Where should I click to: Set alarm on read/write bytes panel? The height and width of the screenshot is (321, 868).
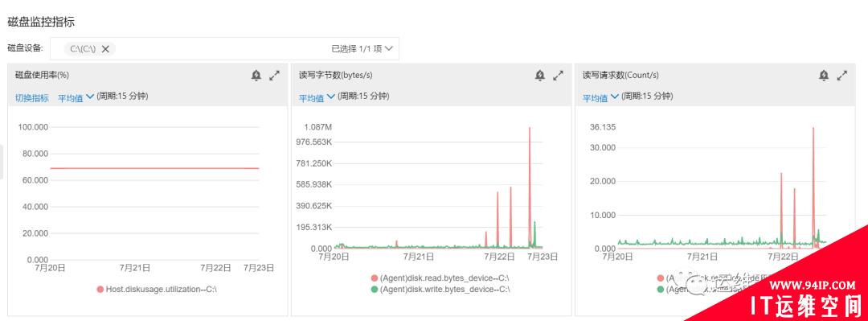pyautogui.click(x=540, y=76)
